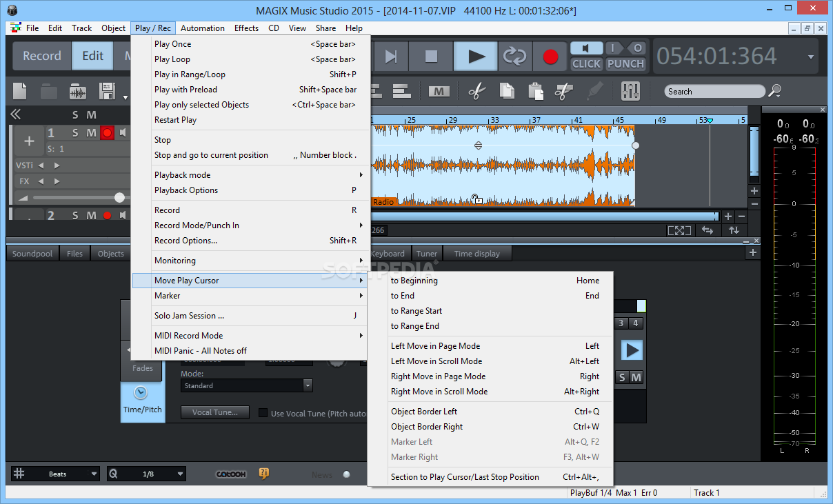Toggle the metronome CLICK button
This screenshot has width=833, height=504.
click(x=587, y=63)
